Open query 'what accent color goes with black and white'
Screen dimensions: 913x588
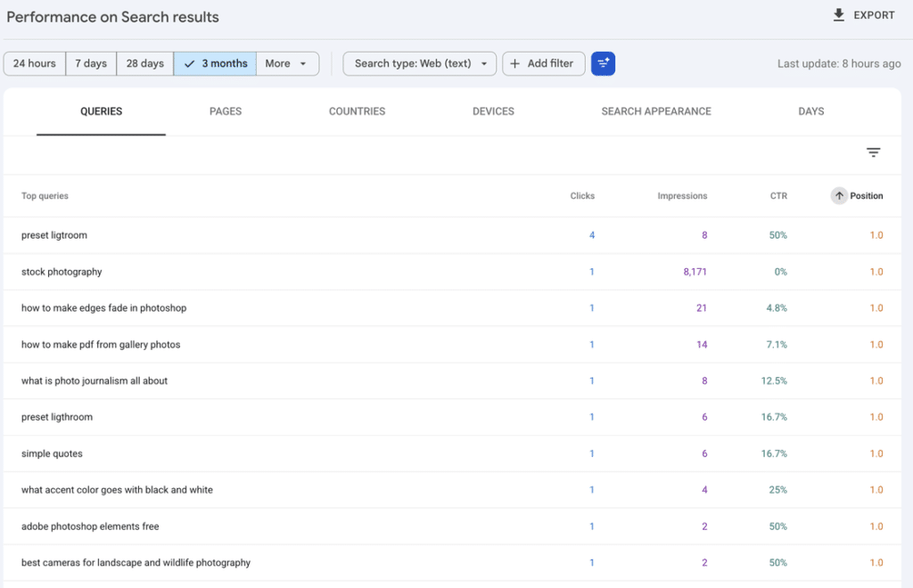point(117,490)
